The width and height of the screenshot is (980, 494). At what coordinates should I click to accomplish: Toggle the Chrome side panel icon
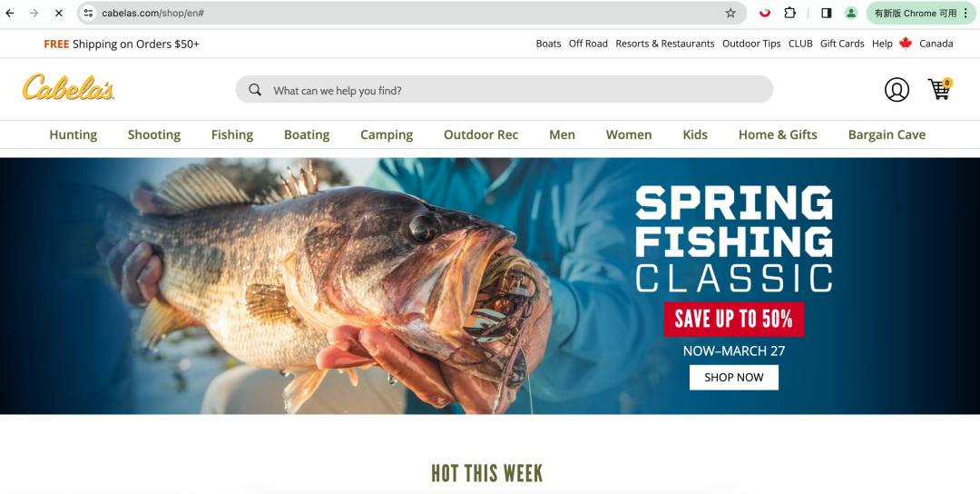[827, 13]
